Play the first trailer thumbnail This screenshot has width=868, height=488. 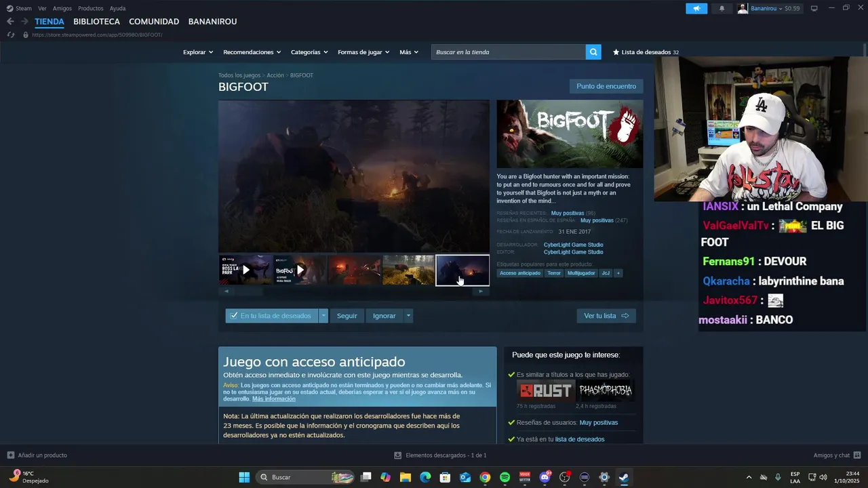[245, 270]
